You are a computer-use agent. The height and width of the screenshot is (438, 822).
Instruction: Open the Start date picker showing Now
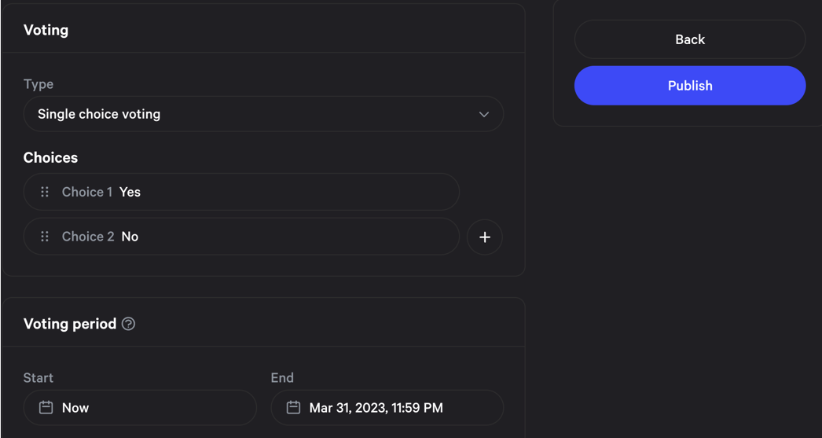tap(140, 408)
